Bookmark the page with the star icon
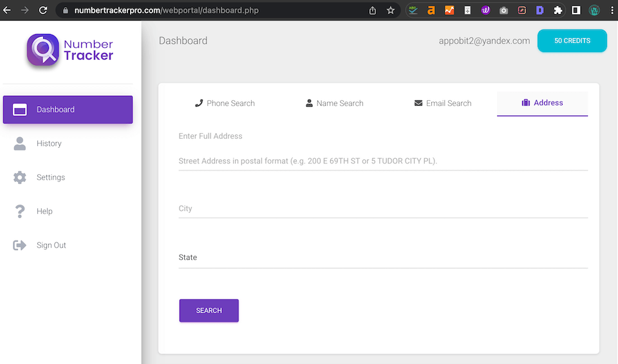The height and width of the screenshot is (364, 618). pos(391,11)
